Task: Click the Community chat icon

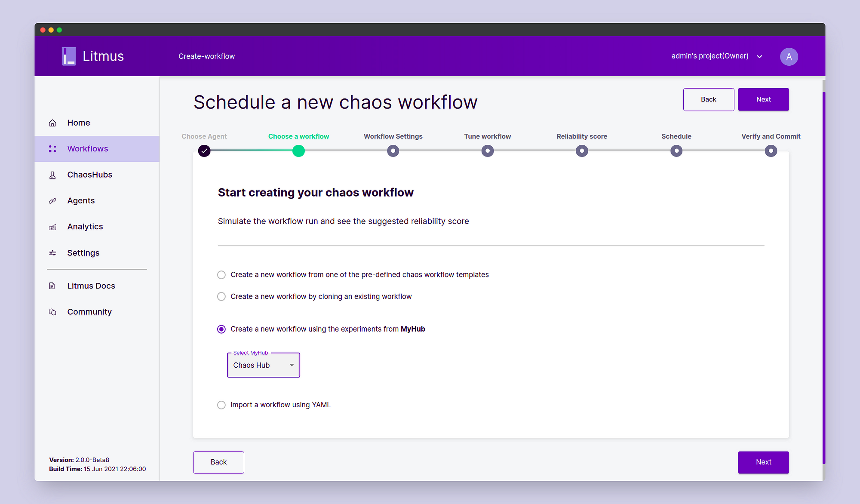Action: 52,312
